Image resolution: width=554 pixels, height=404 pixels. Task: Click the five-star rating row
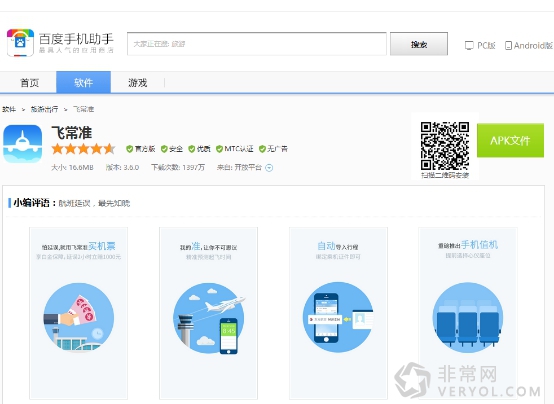coord(83,149)
